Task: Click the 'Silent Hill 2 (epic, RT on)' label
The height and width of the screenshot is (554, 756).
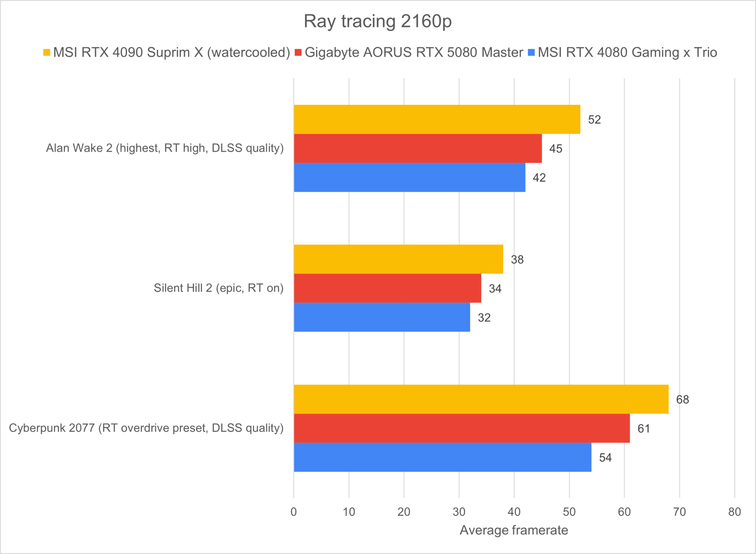Action: [218, 288]
